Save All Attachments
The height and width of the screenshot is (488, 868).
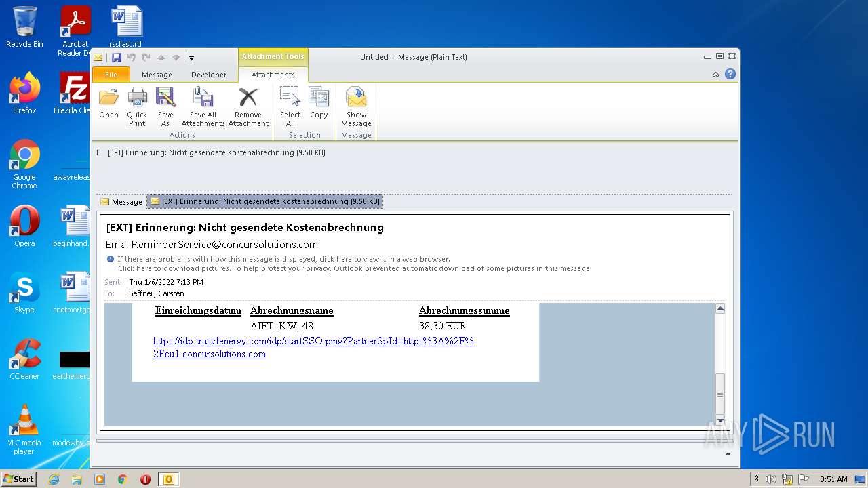203,107
